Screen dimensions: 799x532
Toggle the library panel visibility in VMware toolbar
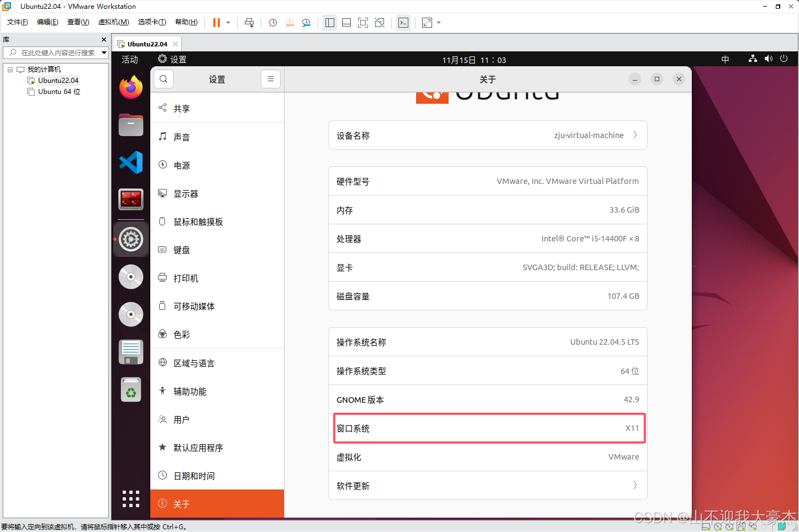[x=330, y=23]
